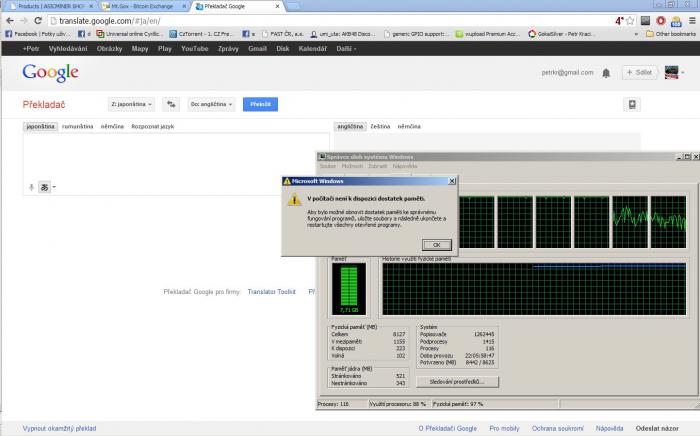Close the Překladač Google tab
The height and width of the screenshot is (436, 700).
[x=277, y=6]
